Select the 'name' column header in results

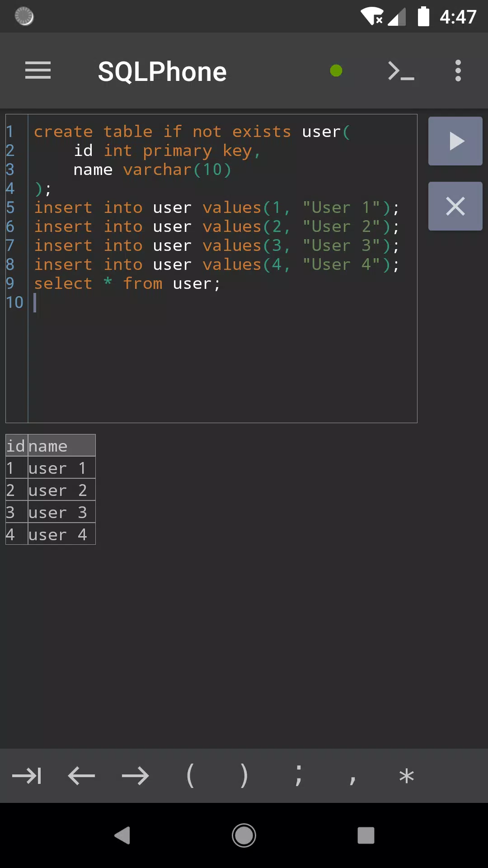[61, 446]
